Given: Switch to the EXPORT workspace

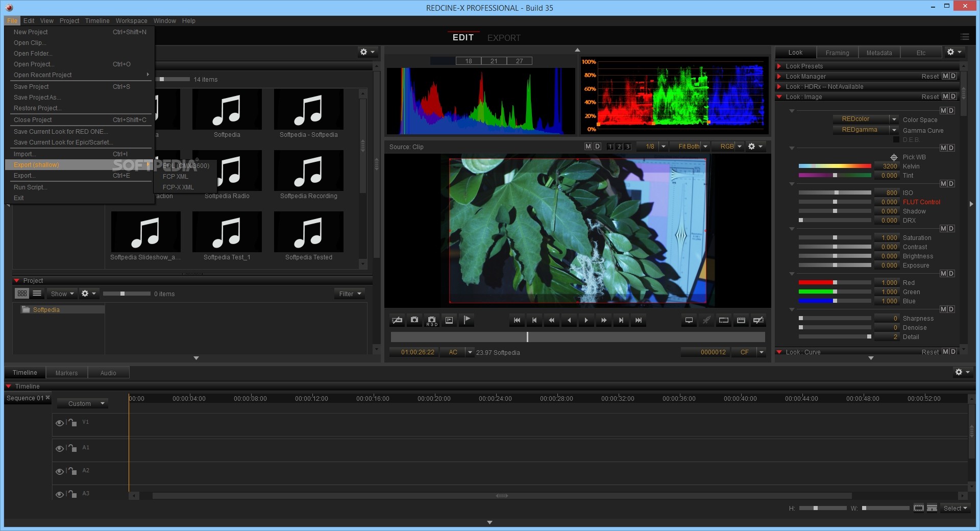Looking at the screenshot, I should [x=504, y=38].
